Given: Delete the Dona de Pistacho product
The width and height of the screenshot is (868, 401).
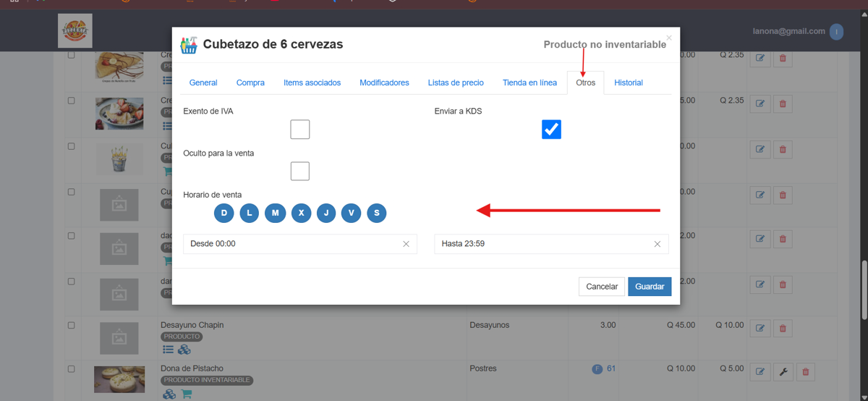Looking at the screenshot, I should click(805, 372).
